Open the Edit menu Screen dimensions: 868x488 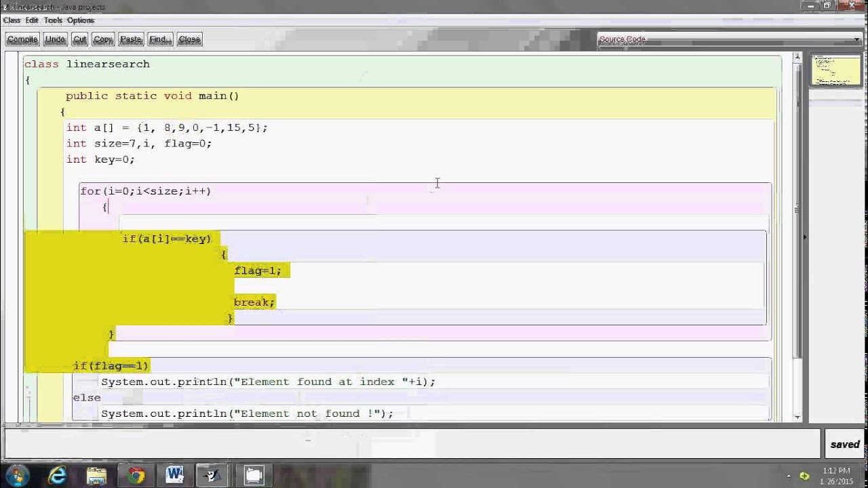[32, 20]
